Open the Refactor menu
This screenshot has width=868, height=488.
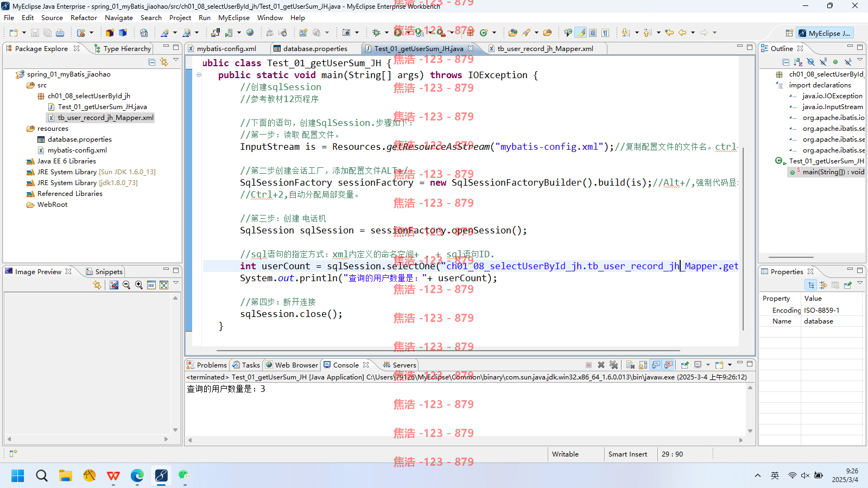point(84,17)
